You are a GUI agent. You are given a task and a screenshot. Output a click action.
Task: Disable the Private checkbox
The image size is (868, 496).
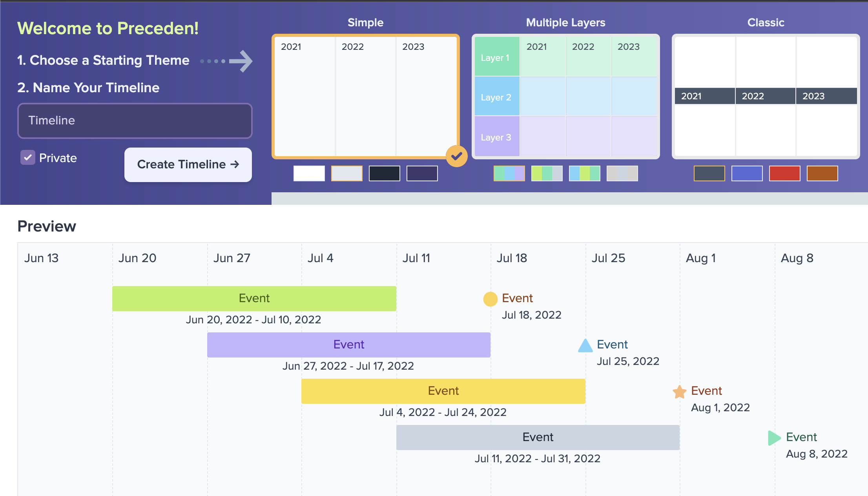pyautogui.click(x=27, y=157)
